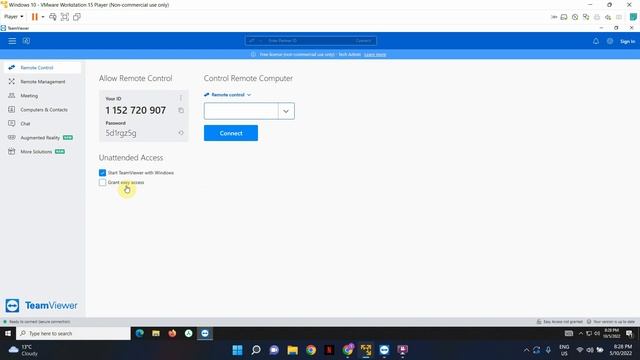Open More Solutions in the sidebar
This screenshot has height=360, width=640.
(x=42, y=151)
